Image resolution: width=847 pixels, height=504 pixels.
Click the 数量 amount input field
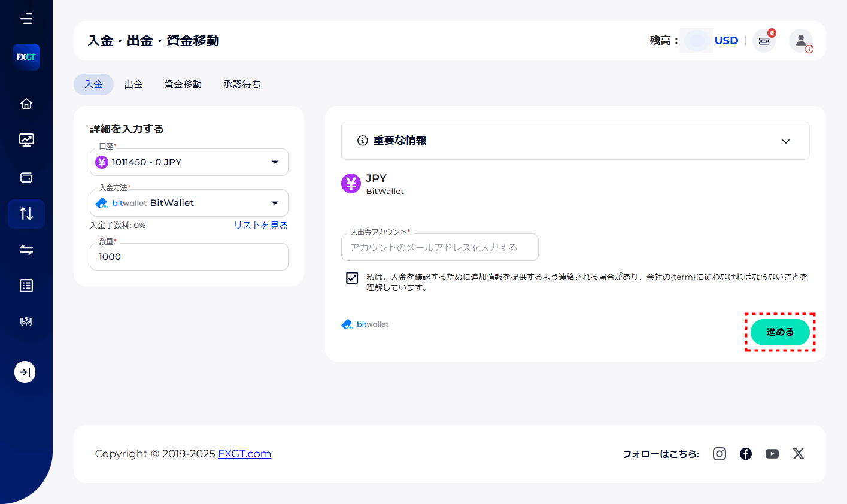tap(189, 257)
